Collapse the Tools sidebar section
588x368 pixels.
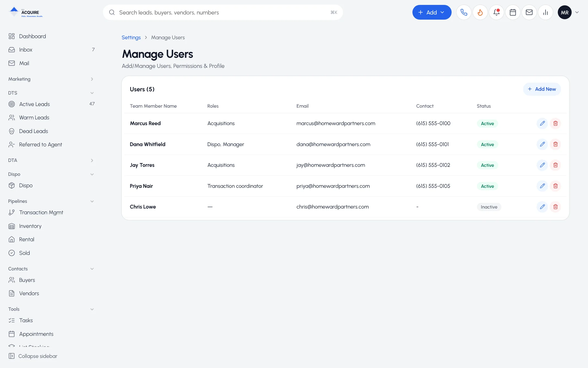(x=51, y=309)
